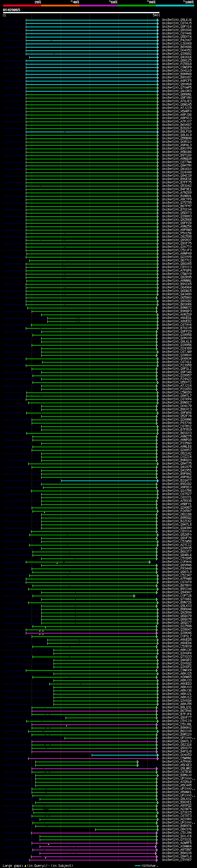The width and height of the screenshot is (197, 868).
Task: Click the UniRef100_Q01JC6 label
Action: pos(177,836)
